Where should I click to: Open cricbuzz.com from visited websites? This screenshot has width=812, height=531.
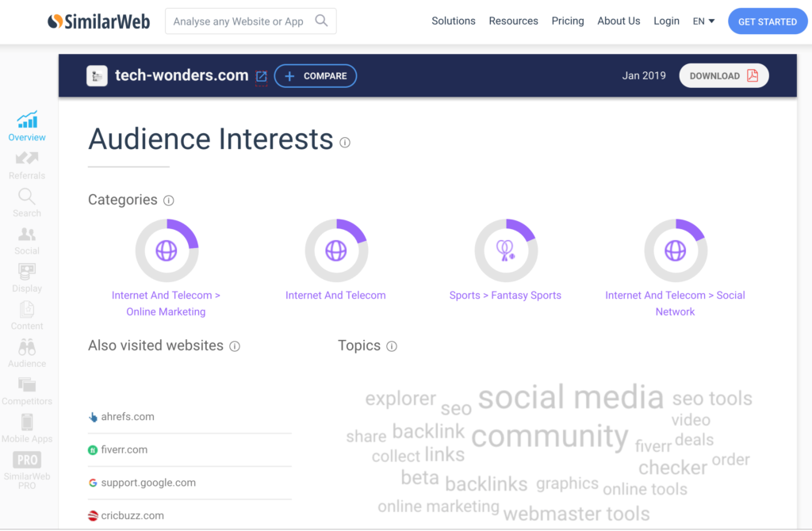132,516
